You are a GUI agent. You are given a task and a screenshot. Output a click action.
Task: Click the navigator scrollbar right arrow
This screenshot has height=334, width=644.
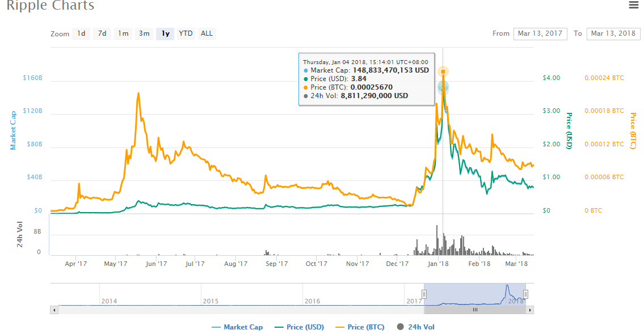[x=530, y=310]
